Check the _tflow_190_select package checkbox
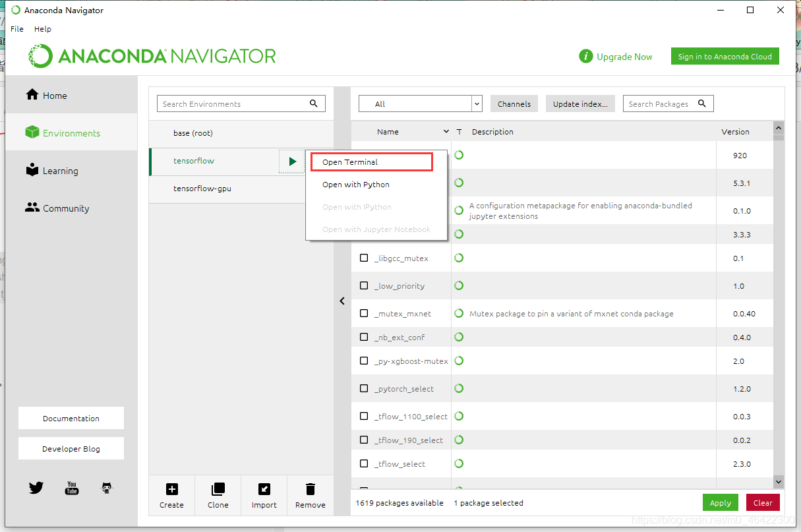Screen dimensions: 801x532 (x=364, y=440)
